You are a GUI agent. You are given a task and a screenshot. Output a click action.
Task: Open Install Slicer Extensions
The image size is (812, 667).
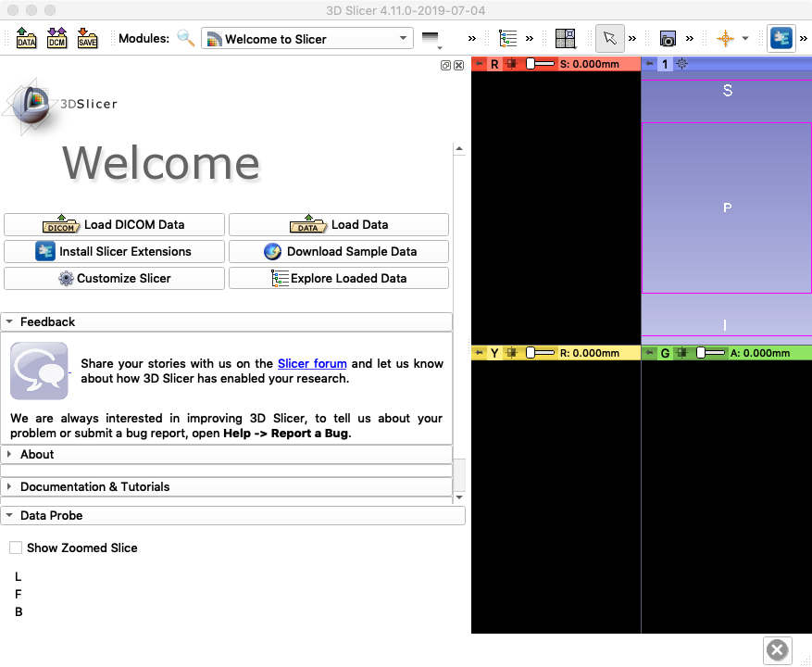coord(114,251)
